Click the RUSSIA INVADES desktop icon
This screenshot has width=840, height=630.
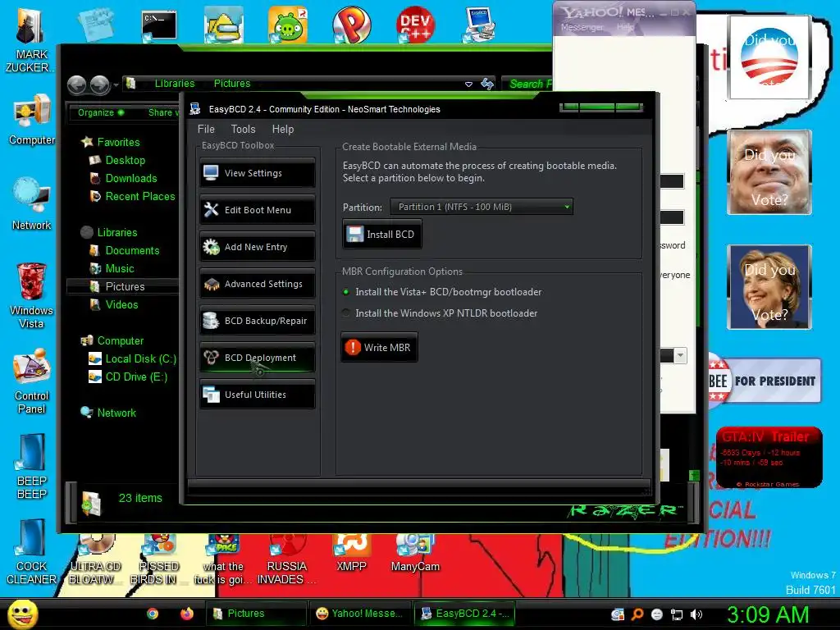(287, 559)
